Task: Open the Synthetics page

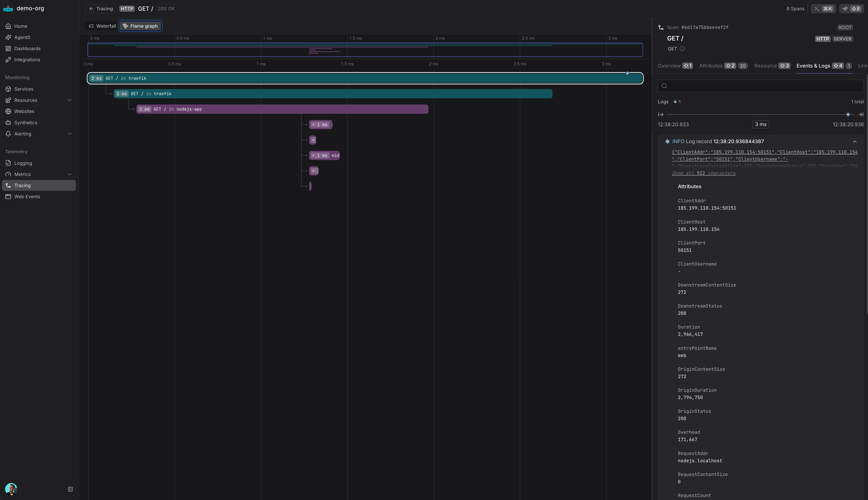Action: pos(25,123)
